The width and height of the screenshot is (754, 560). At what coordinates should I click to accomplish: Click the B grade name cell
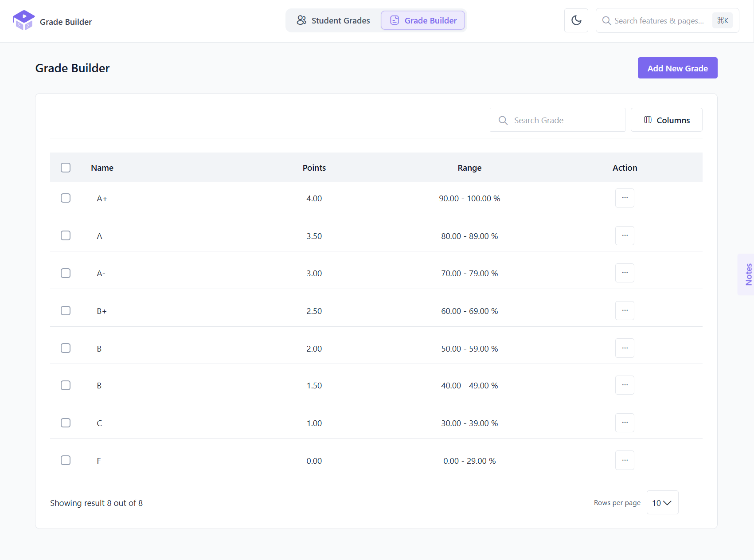point(99,349)
